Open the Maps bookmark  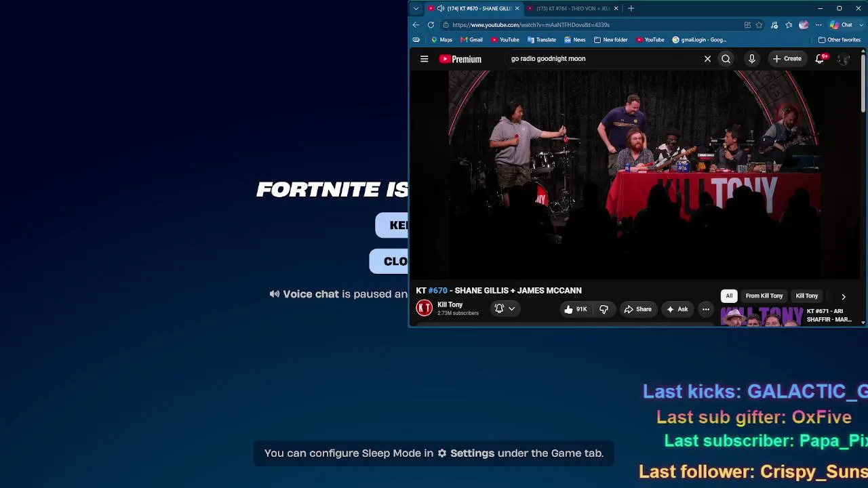[441, 40]
